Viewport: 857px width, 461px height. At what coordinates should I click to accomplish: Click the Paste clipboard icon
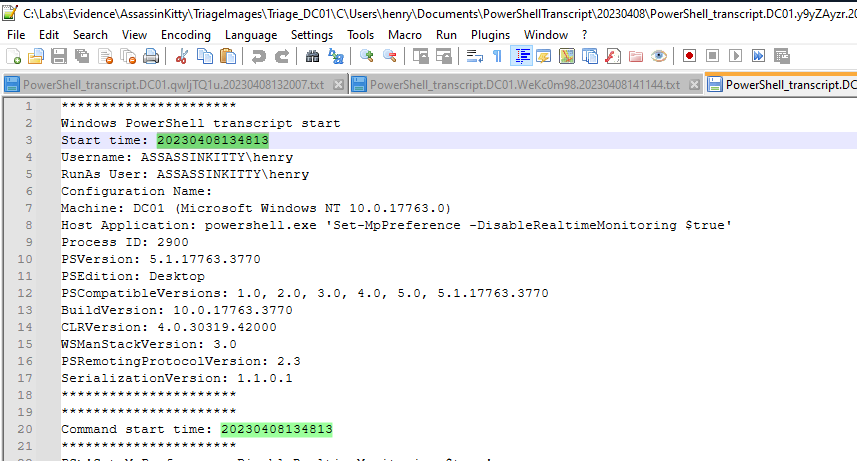tap(227, 56)
